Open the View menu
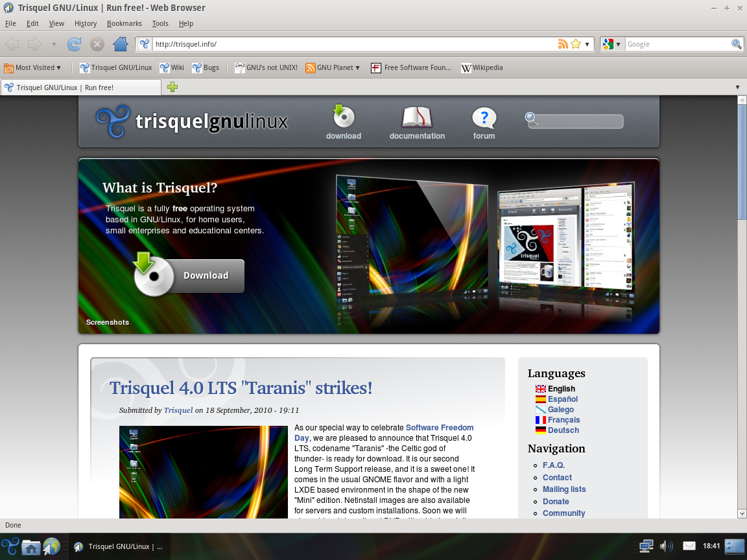The width and height of the screenshot is (747, 560). pyautogui.click(x=56, y=23)
